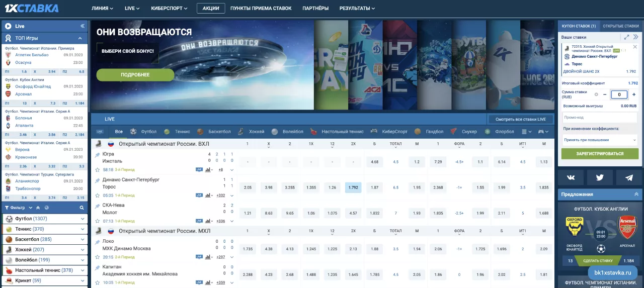Image resolution: width=644 pixels, height=288 pixels.
Task: Add Локо match to favorites star
Action: point(98,256)
